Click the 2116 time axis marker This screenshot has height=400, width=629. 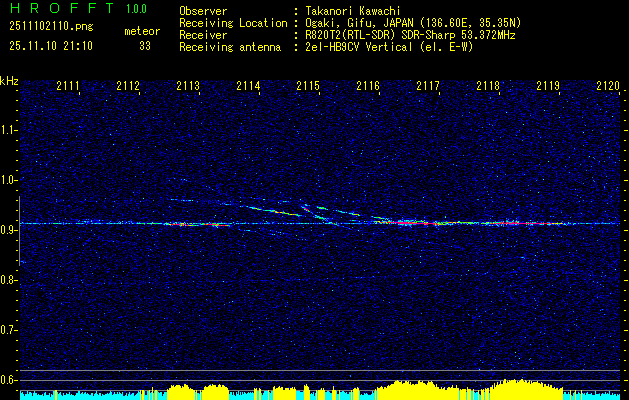368,85
